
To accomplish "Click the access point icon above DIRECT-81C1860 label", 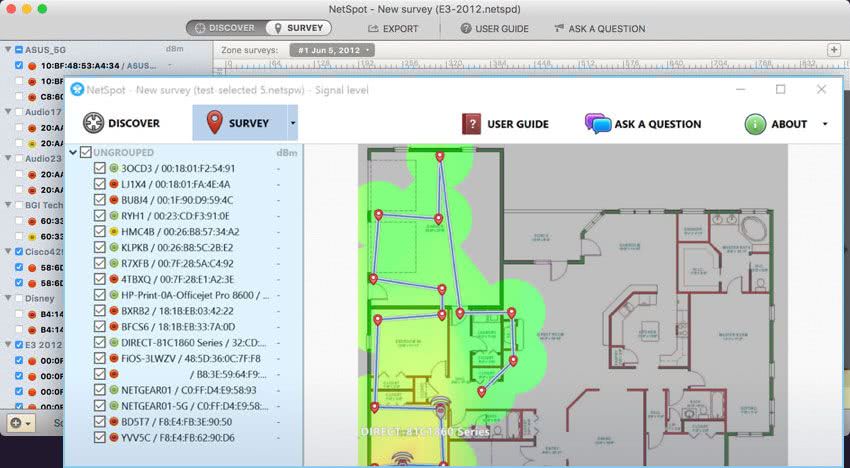I will point(441,408).
